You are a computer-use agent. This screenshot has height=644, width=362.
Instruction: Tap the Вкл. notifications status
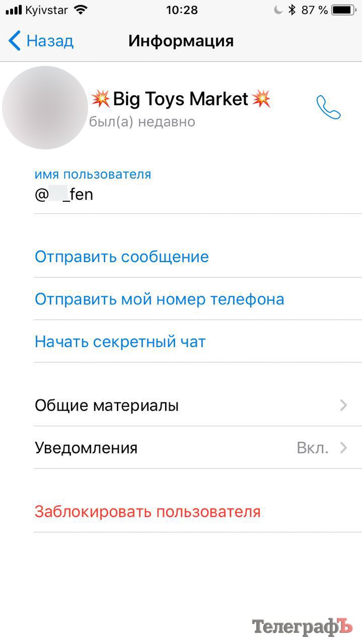click(x=313, y=448)
